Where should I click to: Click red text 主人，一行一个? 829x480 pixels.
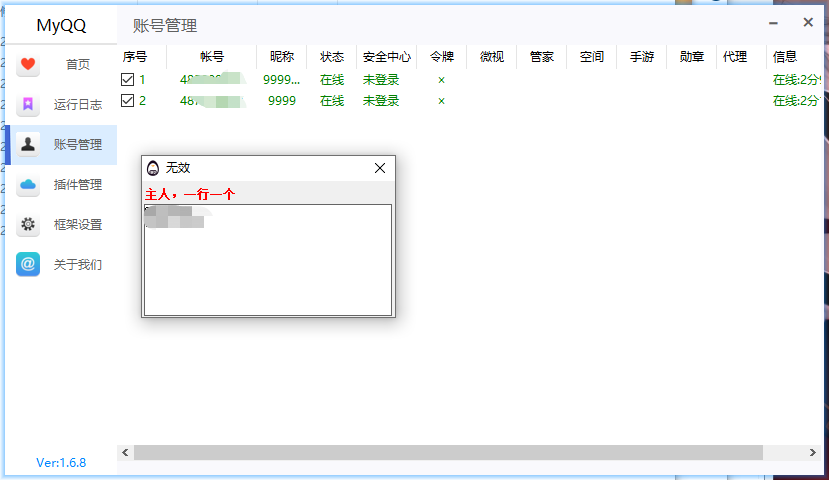click(190, 195)
